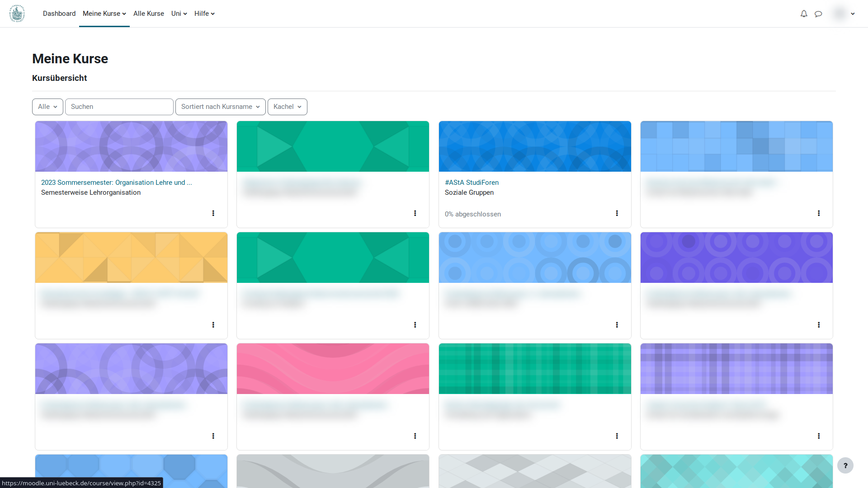Expand the Alle filter dropdown
The image size is (868, 488).
point(47,107)
